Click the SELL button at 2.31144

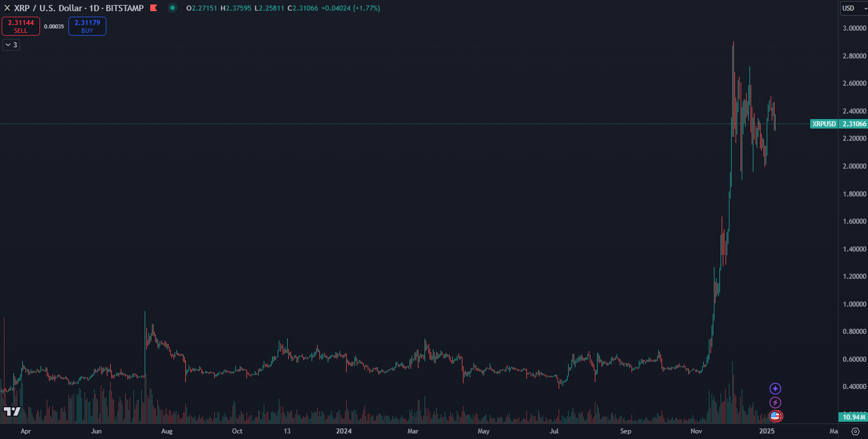21,26
